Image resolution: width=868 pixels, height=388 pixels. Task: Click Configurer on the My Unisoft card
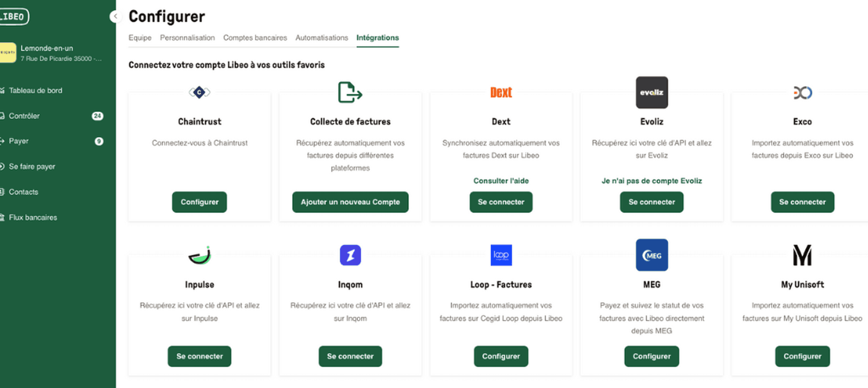click(802, 356)
